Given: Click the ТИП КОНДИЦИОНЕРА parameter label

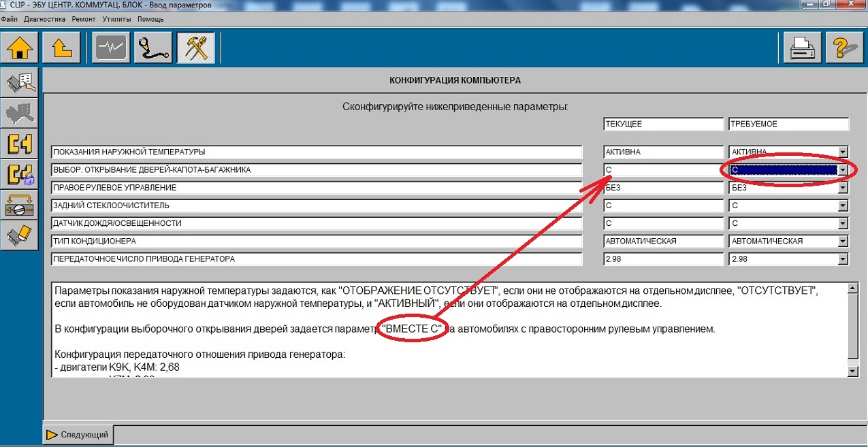Looking at the screenshot, I should (317, 241).
